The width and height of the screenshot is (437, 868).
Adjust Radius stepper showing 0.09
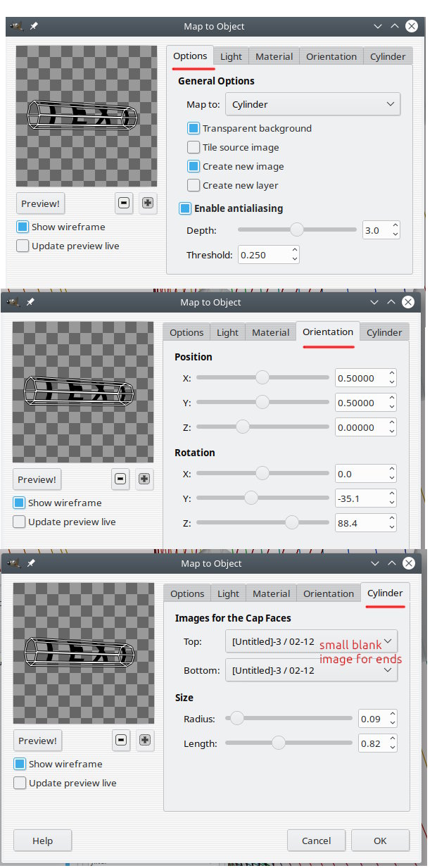click(392, 719)
